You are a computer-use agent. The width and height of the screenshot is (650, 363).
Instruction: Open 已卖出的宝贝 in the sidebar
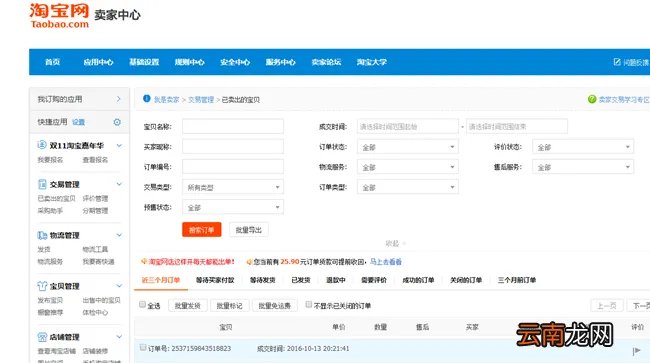tap(56, 198)
